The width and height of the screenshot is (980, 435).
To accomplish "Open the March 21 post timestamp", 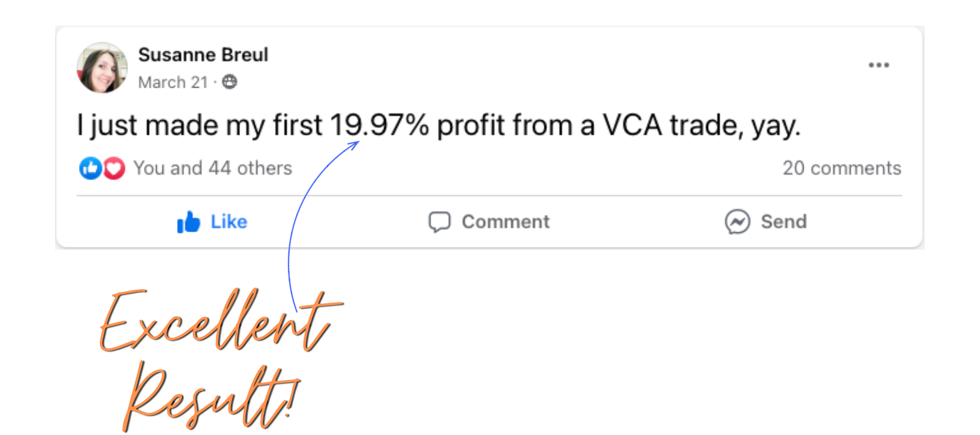I will pos(173,82).
